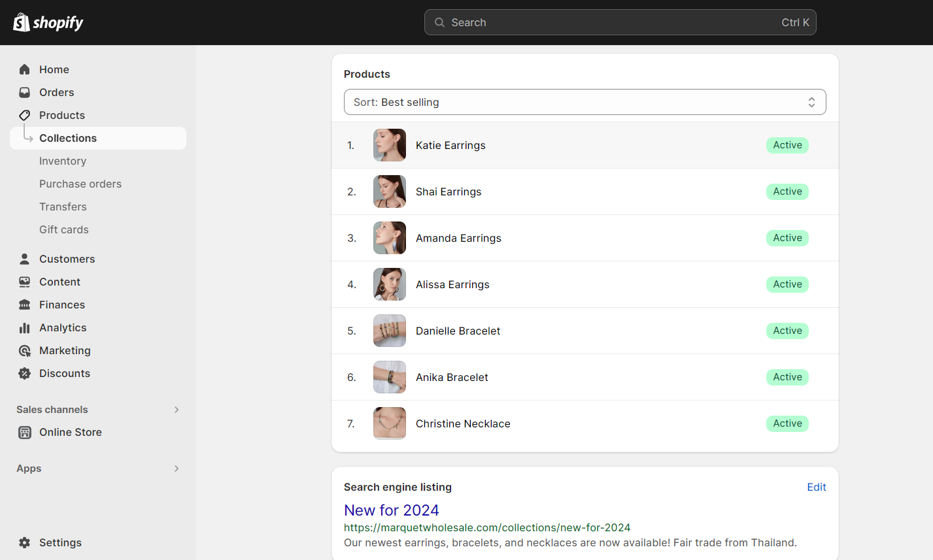This screenshot has width=933, height=560.
Task: Open Online Store channel
Action: pos(71,432)
